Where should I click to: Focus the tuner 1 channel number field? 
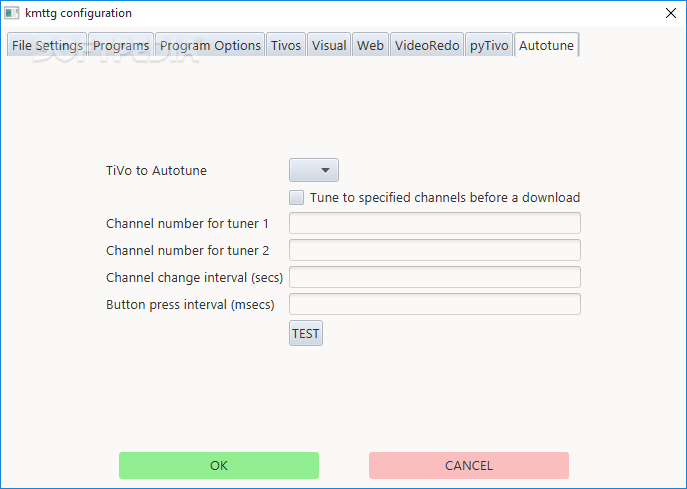pos(435,223)
